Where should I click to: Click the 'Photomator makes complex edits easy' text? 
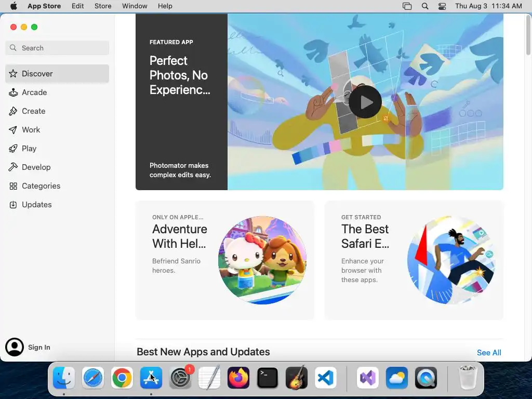[180, 170]
